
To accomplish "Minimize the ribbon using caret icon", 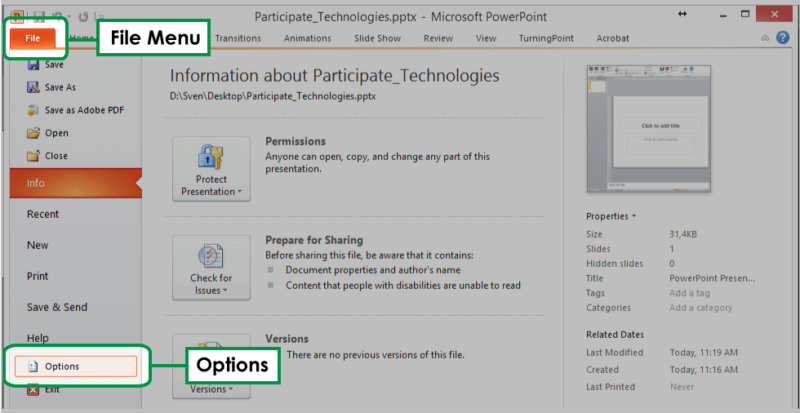I will pos(765,38).
